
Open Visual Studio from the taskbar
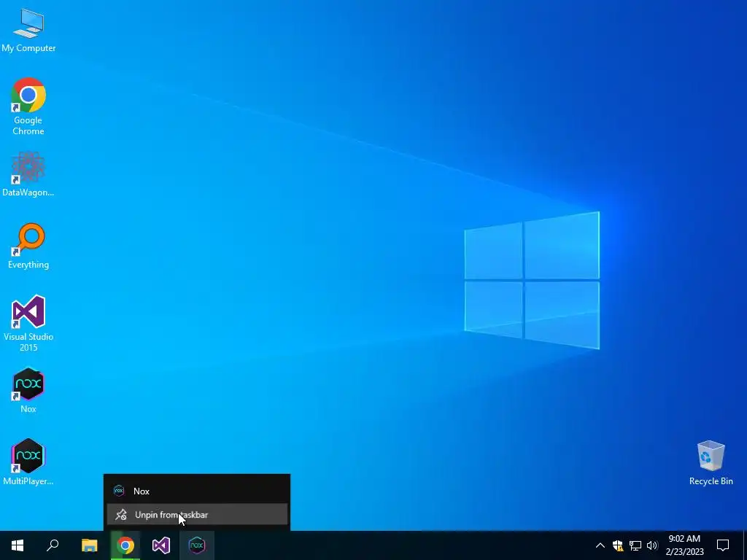coord(161,545)
